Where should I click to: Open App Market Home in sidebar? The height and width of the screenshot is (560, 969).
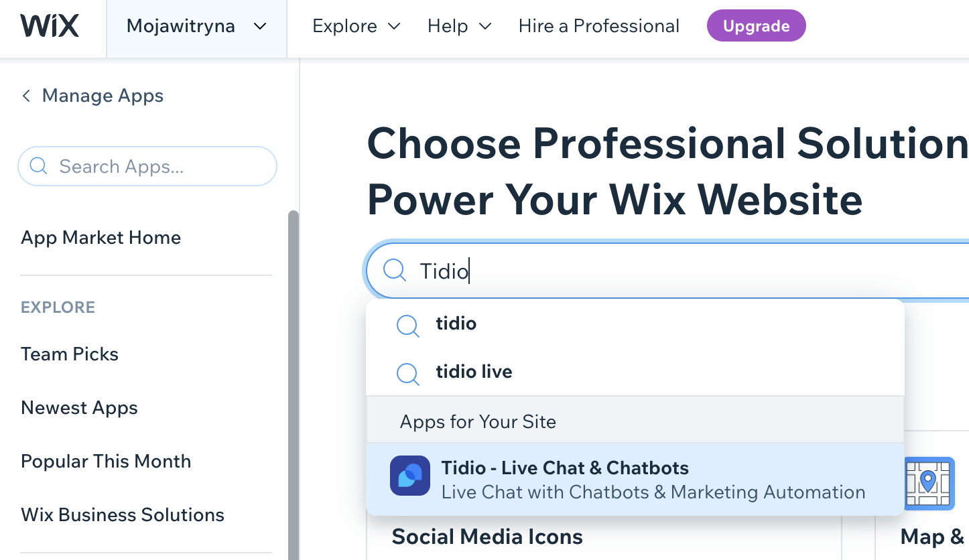point(101,237)
